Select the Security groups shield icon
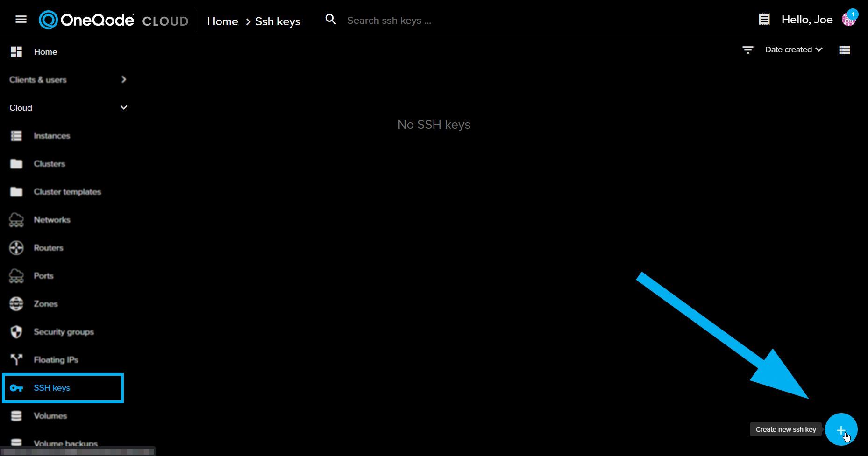The width and height of the screenshot is (868, 456). click(16, 332)
